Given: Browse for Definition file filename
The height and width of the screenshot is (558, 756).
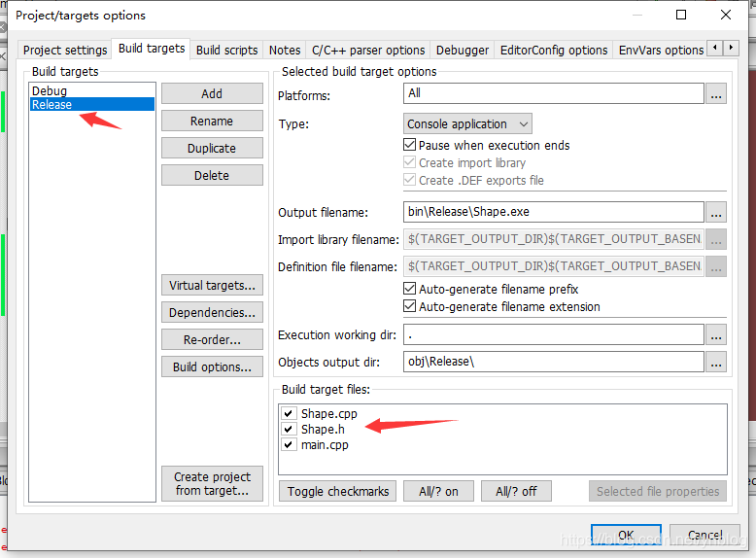Looking at the screenshot, I should pos(716,266).
